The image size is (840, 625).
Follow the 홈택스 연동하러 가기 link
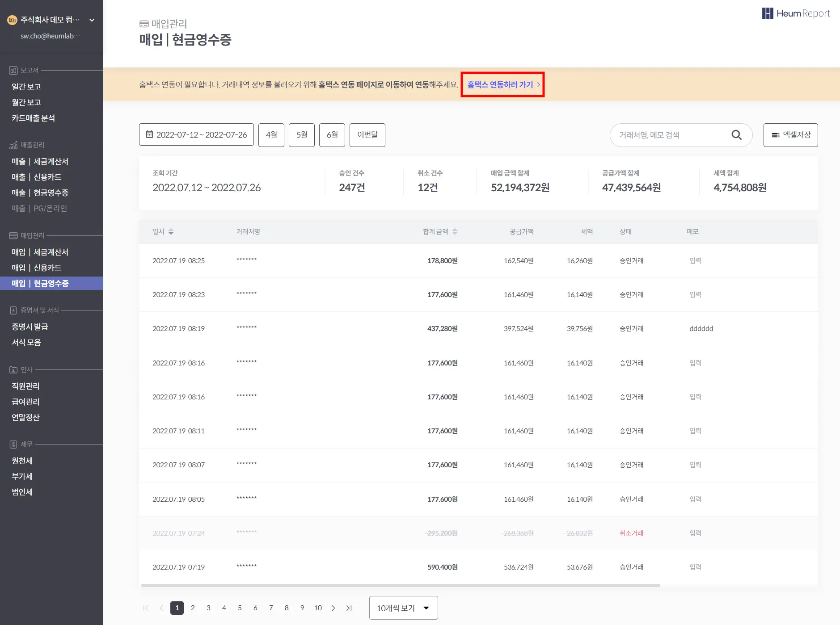coord(503,84)
